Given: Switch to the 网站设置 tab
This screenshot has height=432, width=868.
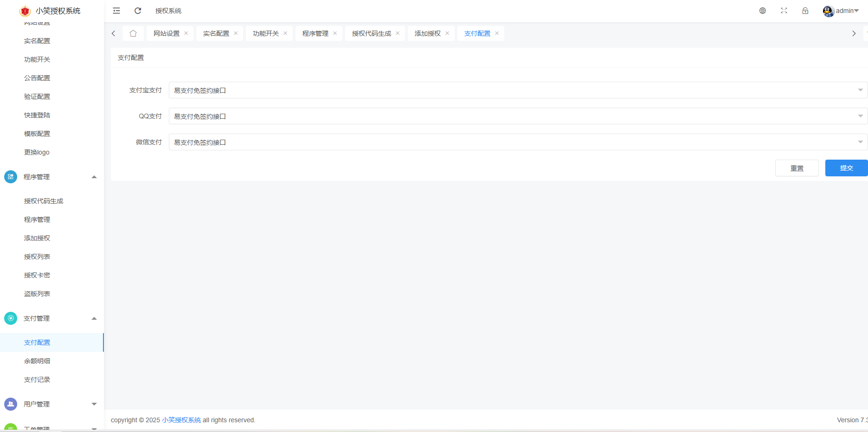Looking at the screenshot, I should click(x=167, y=33).
